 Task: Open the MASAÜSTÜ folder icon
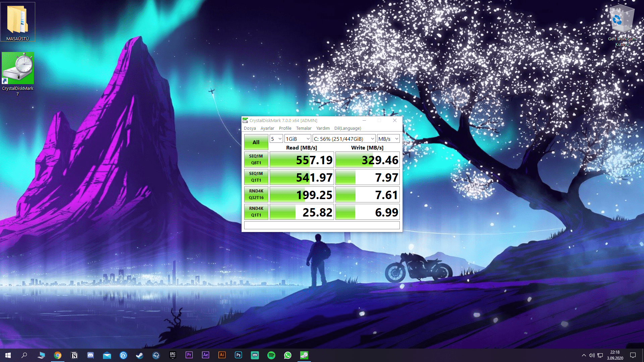tap(17, 20)
